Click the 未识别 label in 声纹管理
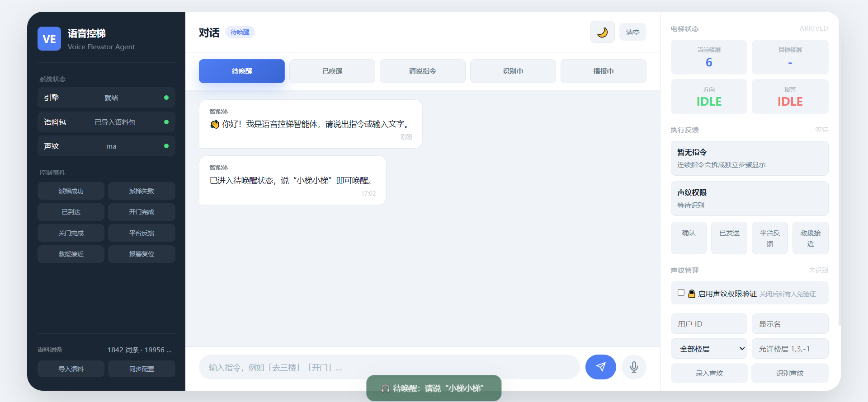This screenshot has height=402, width=868. pyautogui.click(x=818, y=270)
